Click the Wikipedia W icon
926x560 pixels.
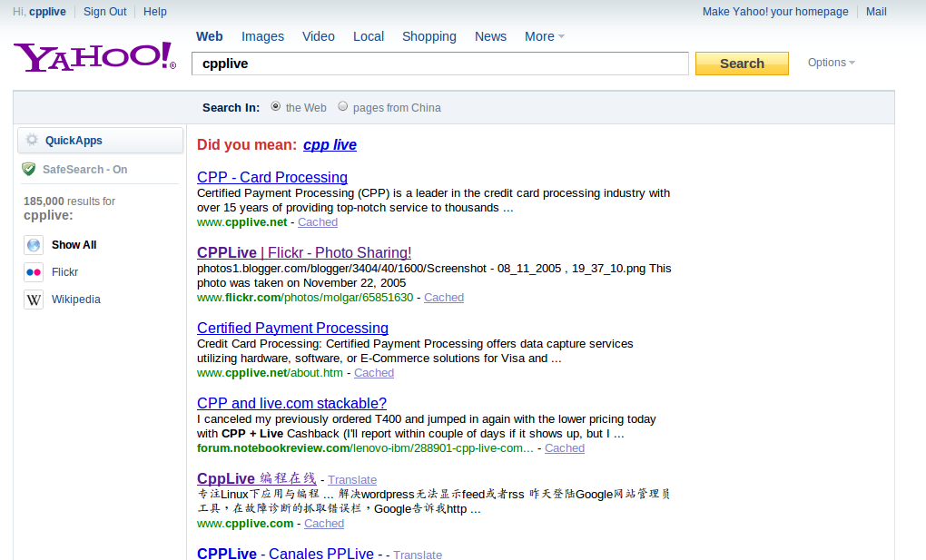point(34,300)
